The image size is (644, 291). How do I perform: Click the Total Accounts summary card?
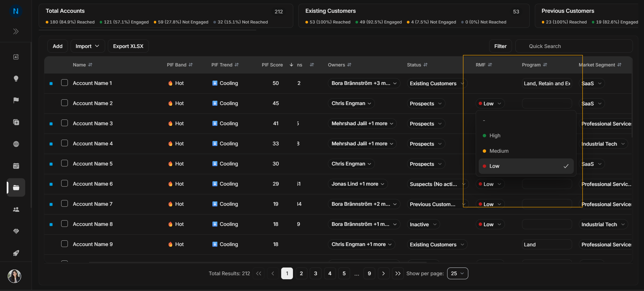[x=166, y=16]
